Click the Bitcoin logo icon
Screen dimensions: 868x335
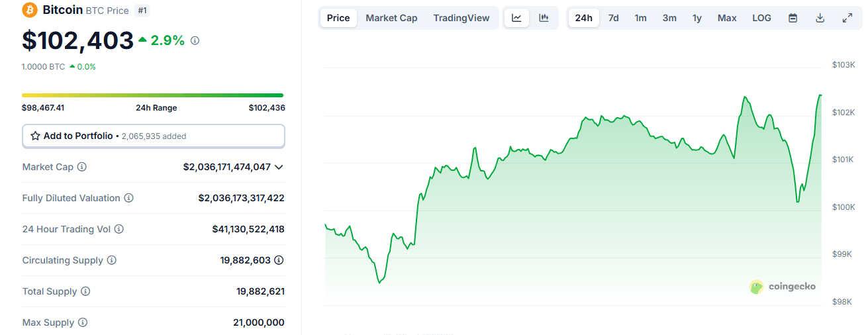(30, 10)
